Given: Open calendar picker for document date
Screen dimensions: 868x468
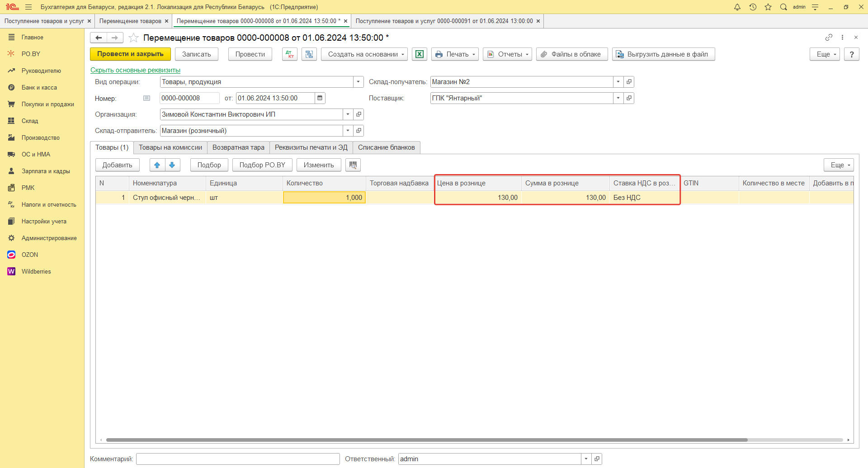Looking at the screenshot, I should [320, 98].
